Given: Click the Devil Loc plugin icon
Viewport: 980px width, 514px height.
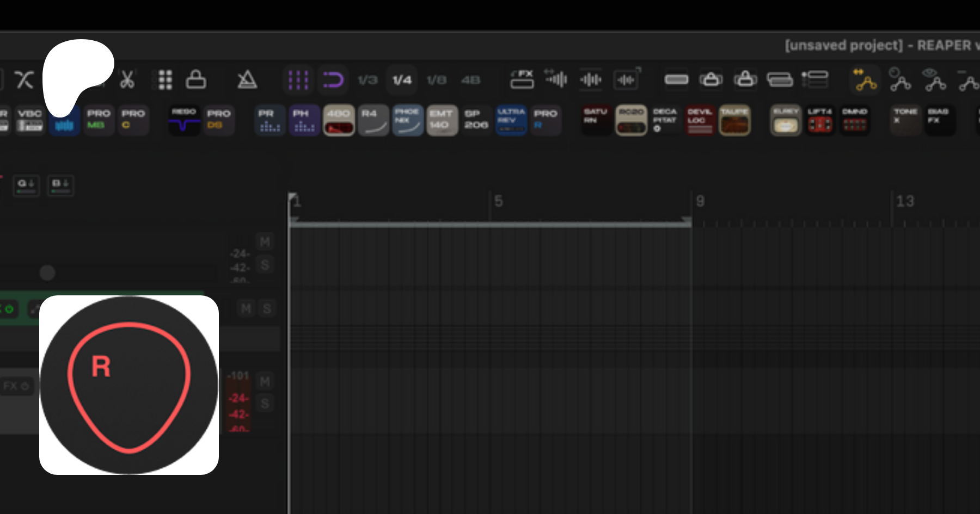Looking at the screenshot, I should pos(700,120).
